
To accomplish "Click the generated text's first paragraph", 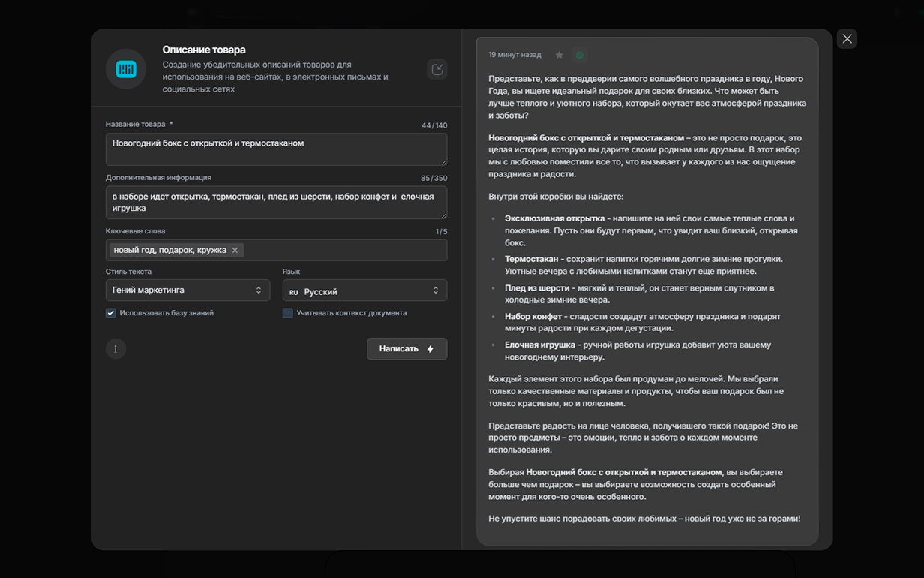I will [x=646, y=97].
